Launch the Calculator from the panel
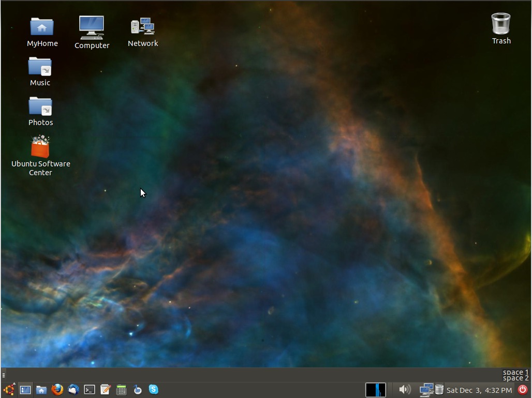Screen dimensions: 532x398 click(121, 390)
